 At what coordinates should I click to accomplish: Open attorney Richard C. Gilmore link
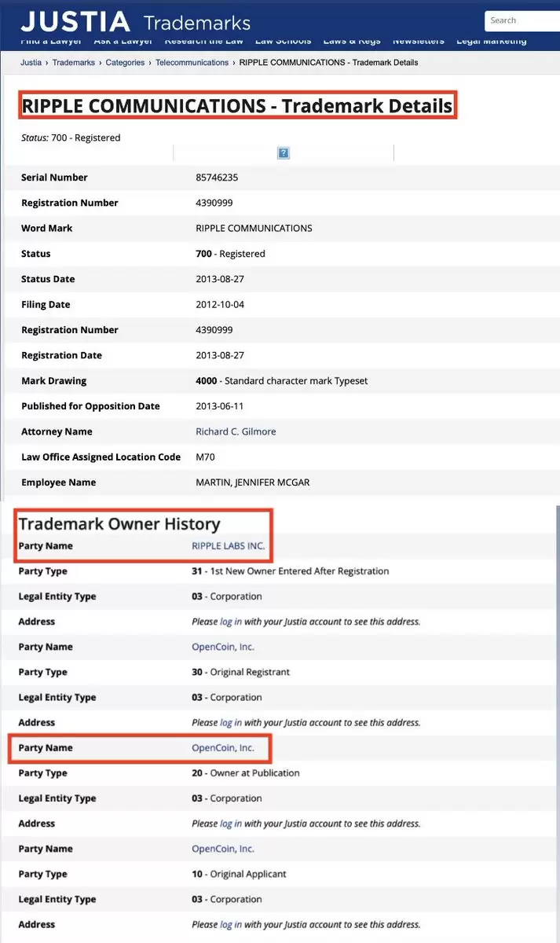point(236,431)
